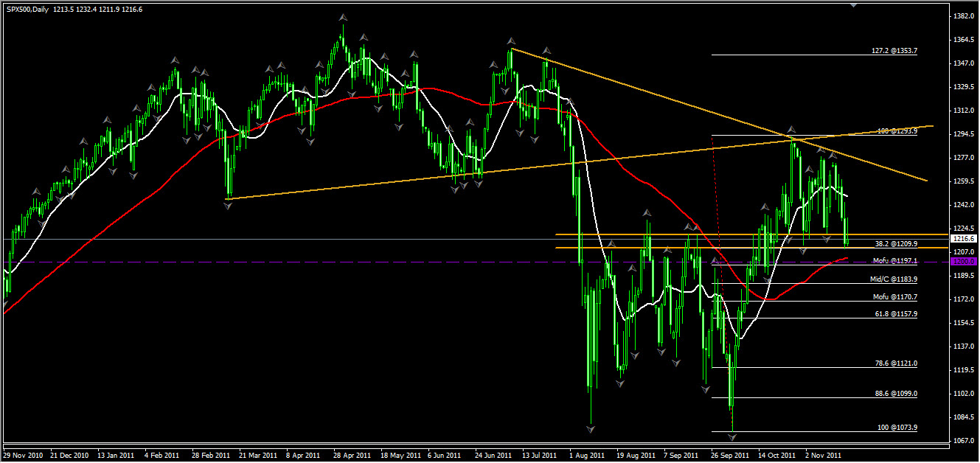980x463 pixels.
Task: Click the 1242.0 price axis label
Action: [965, 205]
